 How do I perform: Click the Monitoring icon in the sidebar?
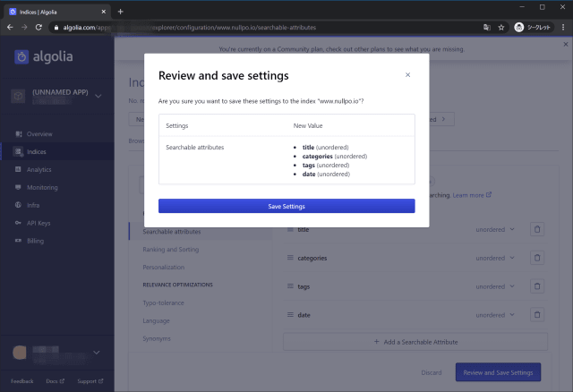[18, 187]
